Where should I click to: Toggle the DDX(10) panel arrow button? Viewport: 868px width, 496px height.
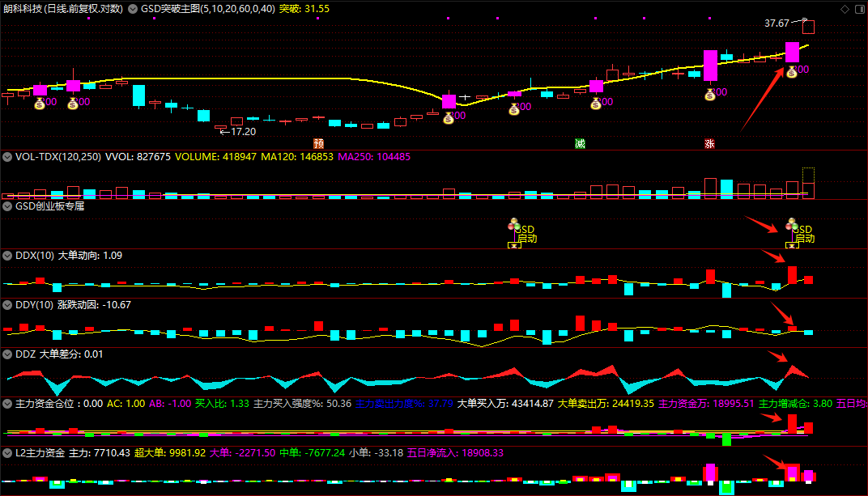click(x=7, y=256)
